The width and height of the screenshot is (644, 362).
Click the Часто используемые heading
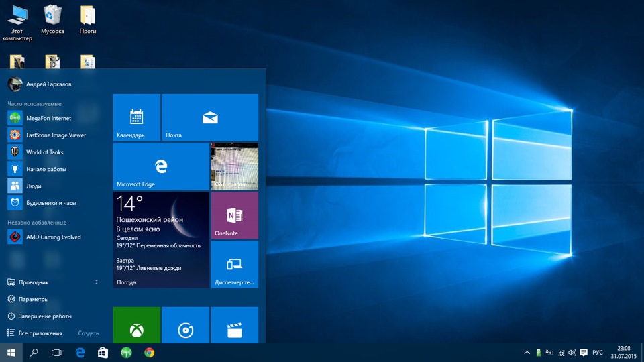tap(34, 103)
